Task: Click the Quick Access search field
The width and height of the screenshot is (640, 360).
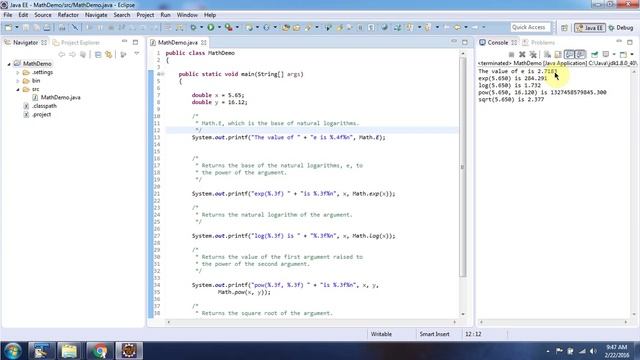Action: pyautogui.click(x=530, y=27)
